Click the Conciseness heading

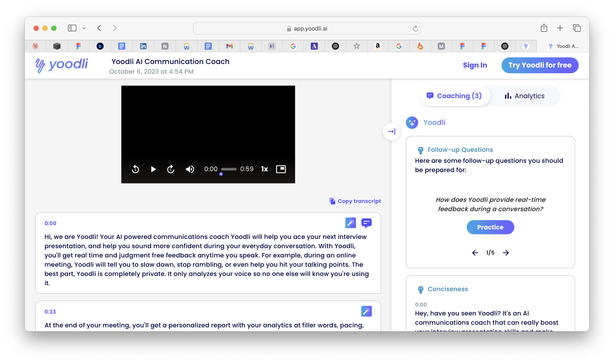pos(448,289)
